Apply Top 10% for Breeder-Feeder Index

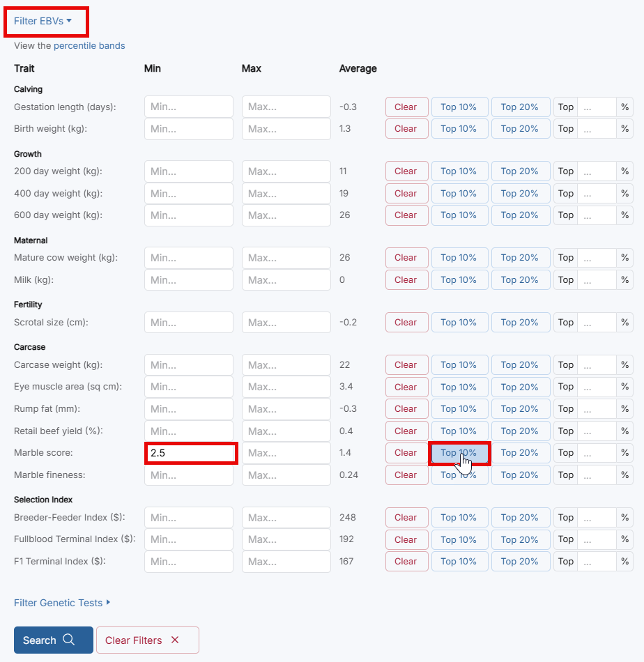(x=459, y=517)
